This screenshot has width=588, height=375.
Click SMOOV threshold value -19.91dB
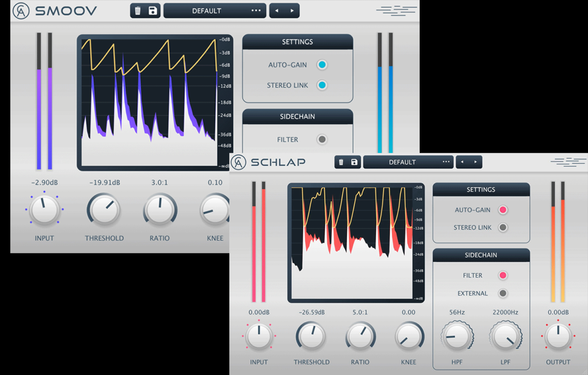click(x=104, y=183)
